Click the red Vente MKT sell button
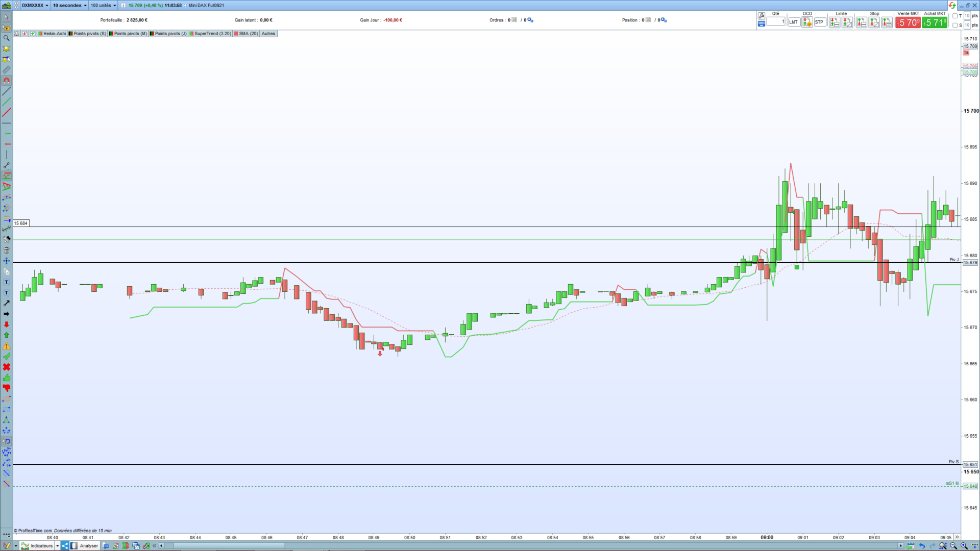Image resolution: width=980 pixels, height=551 pixels. pos(908,22)
